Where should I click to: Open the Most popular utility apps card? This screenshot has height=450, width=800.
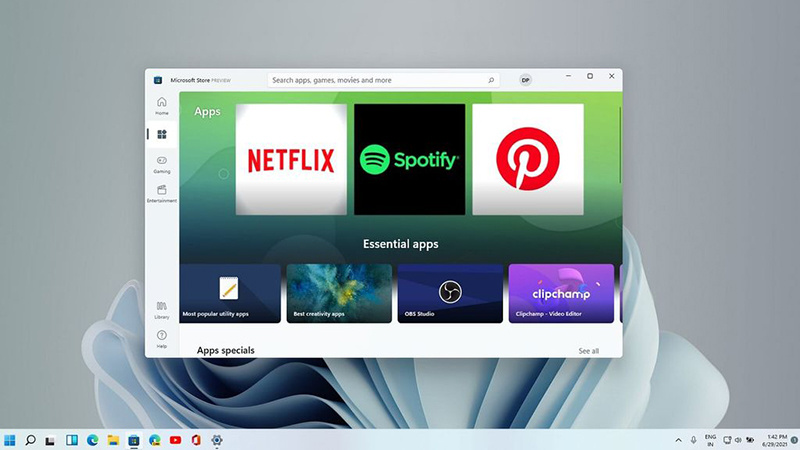coord(230,293)
